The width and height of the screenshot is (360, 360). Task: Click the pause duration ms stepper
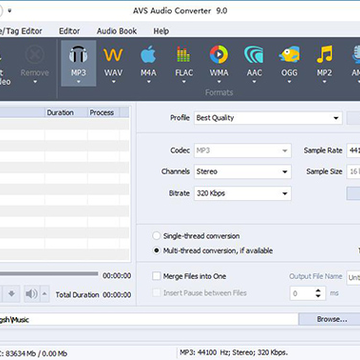[x=318, y=294]
